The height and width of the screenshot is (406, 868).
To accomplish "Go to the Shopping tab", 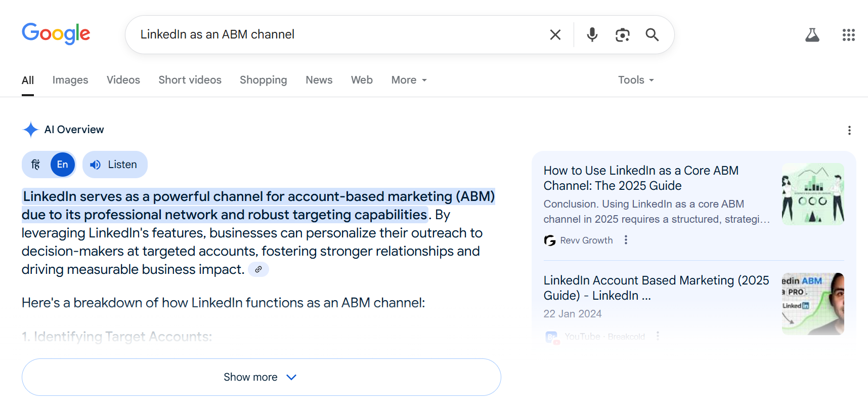I will [x=264, y=80].
